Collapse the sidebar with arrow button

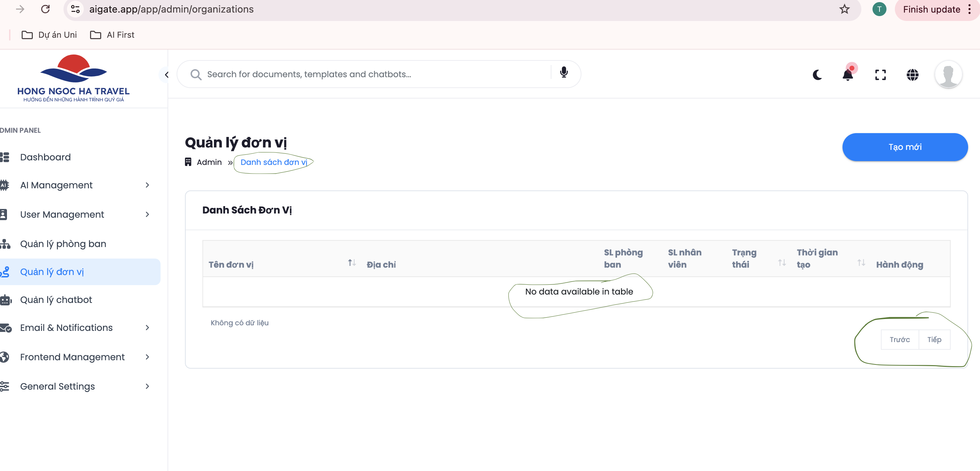pyautogui.click(x=166, y=75)
